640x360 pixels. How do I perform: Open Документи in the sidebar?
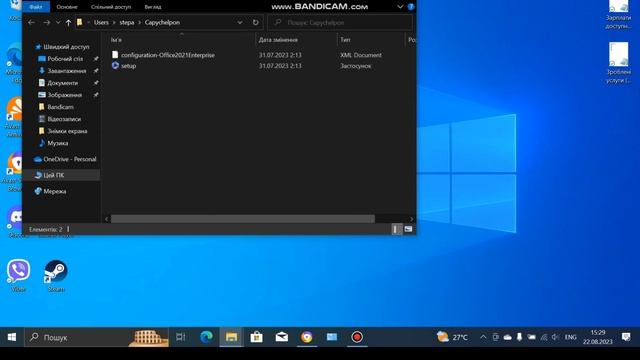click(x=62, y=83)
